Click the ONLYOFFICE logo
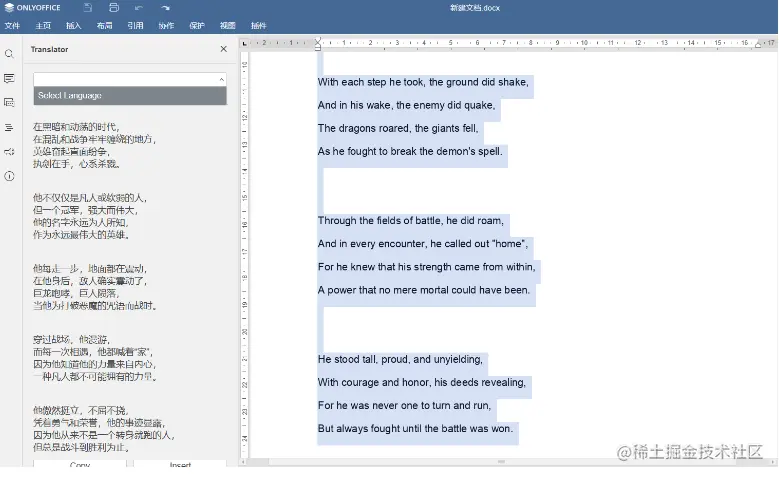 (x=32, y=7)
